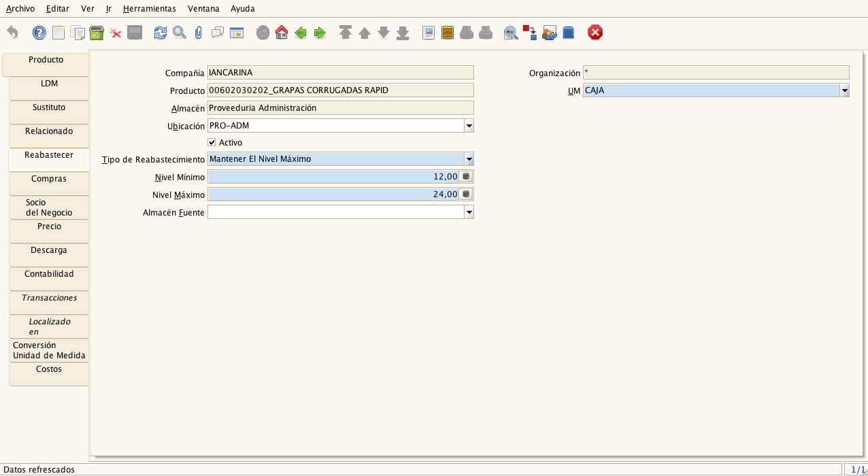Open the Tipo de Reabastecimiento dropdown
This screenshot has width=868, height=476.
(469, 159)
